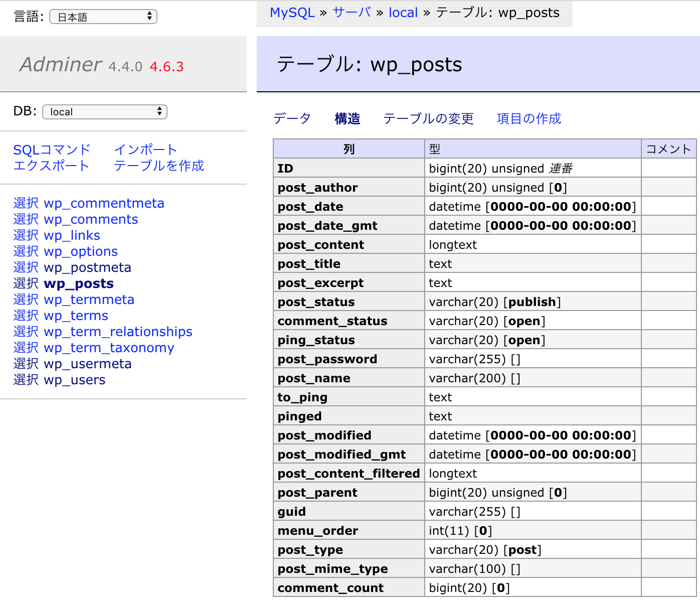Click MySQL breadcrumb link
Viewport: 700px width, 602px height.
click(292, 13)
